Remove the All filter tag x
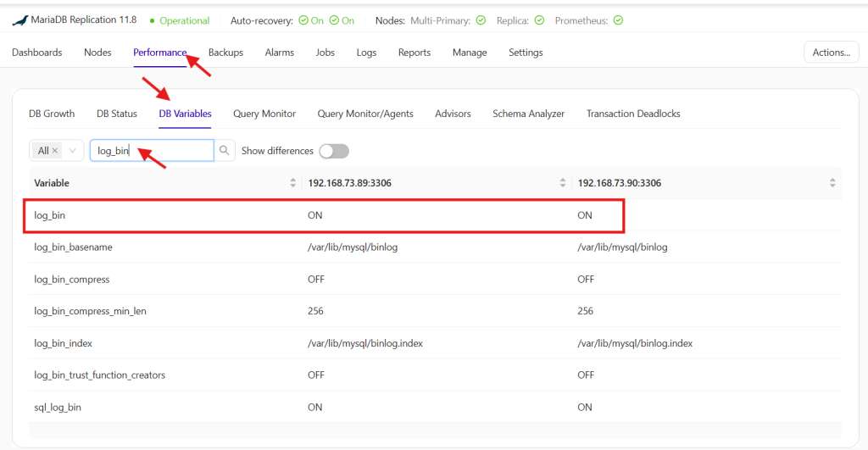The width and height of the screenshot is (868, 450). pos(55,151)
